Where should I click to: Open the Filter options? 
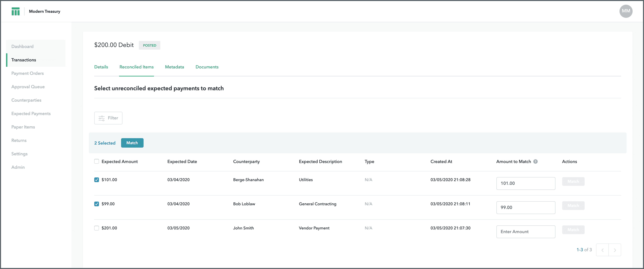pos(108,118)
